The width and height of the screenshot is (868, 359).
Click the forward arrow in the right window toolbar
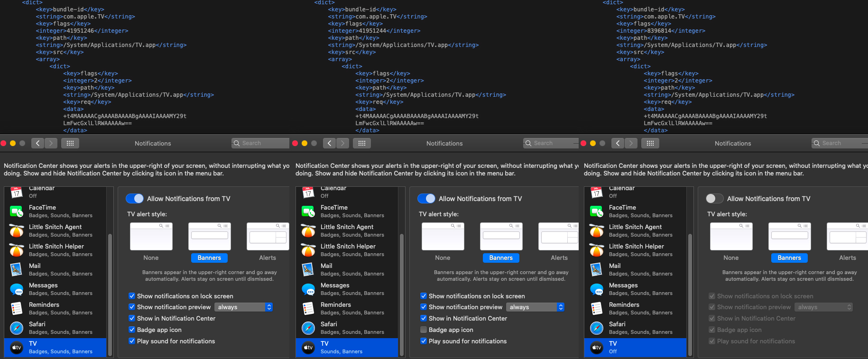(631, 143)
